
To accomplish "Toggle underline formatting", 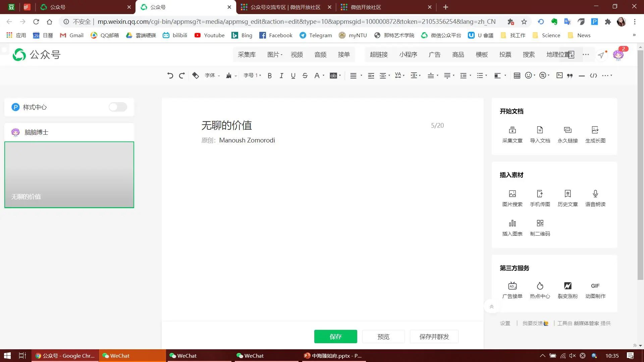I will point(293,76).
